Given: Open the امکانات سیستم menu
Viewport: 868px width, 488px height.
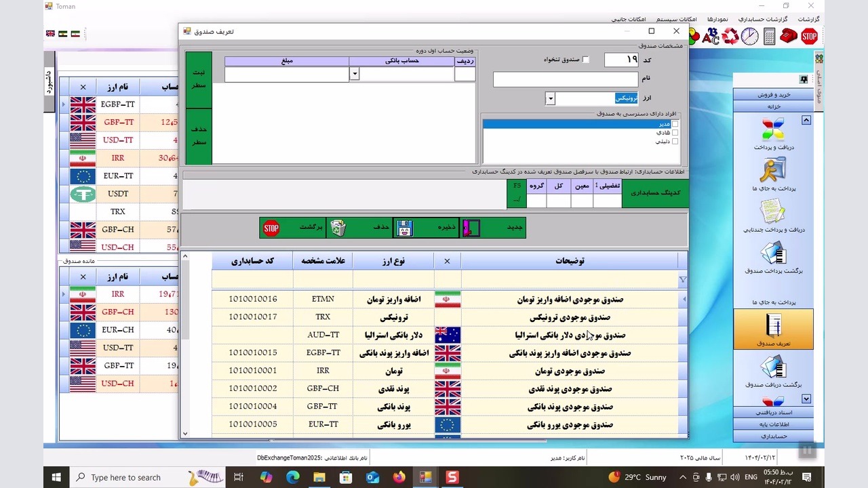Looking at the screenshot, I should (677, 19).
